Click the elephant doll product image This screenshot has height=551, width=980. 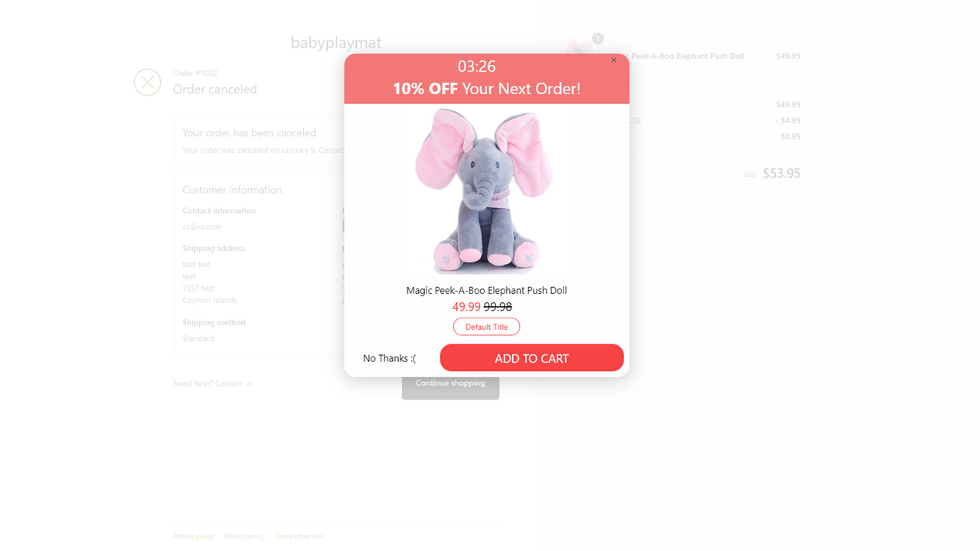pos(486,191)
